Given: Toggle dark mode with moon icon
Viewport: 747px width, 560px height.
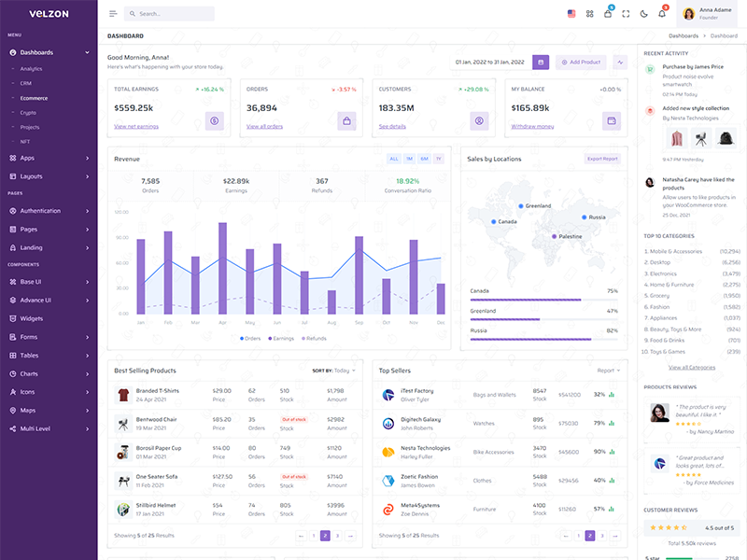Looking at the screenshot, I should click(x=644, y=14).
